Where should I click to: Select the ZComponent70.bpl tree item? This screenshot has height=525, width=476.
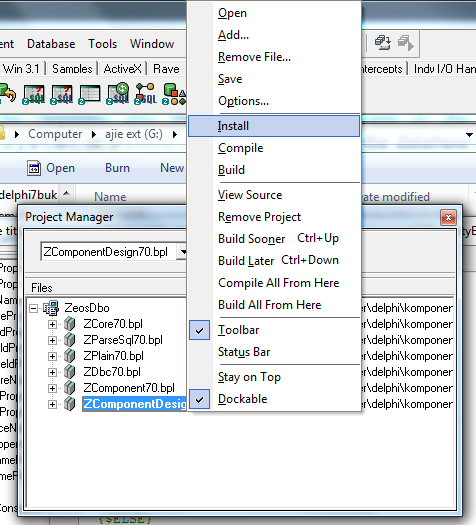[x=129, y=388]
